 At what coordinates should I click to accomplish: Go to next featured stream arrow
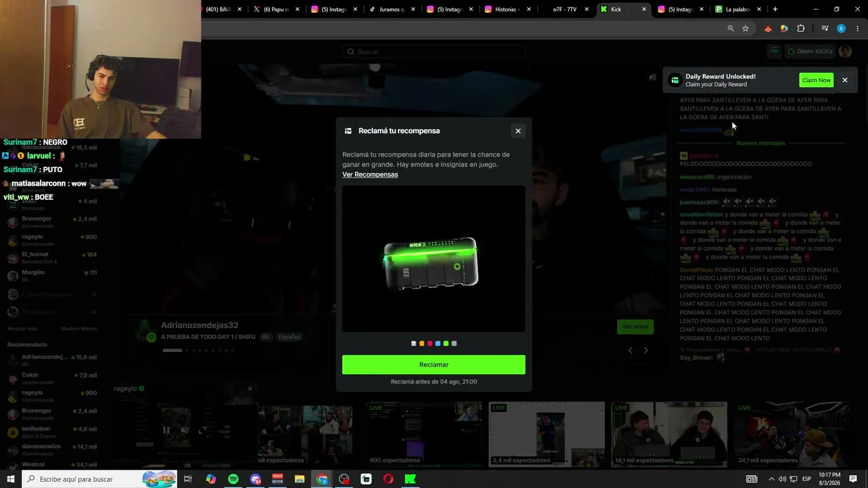[646, 350]
